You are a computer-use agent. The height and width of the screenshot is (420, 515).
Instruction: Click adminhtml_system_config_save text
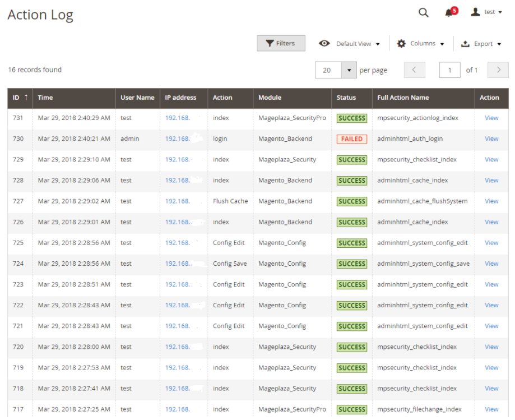[423, 264]
